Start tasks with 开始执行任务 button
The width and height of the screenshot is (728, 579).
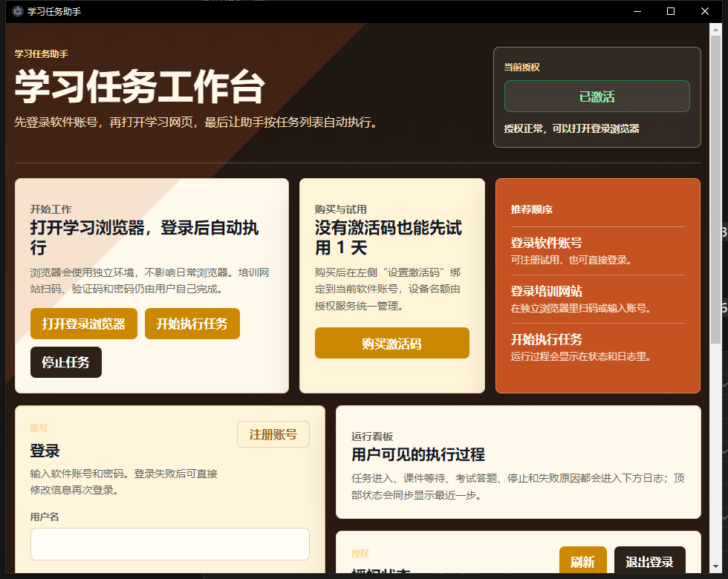(192, 324)
